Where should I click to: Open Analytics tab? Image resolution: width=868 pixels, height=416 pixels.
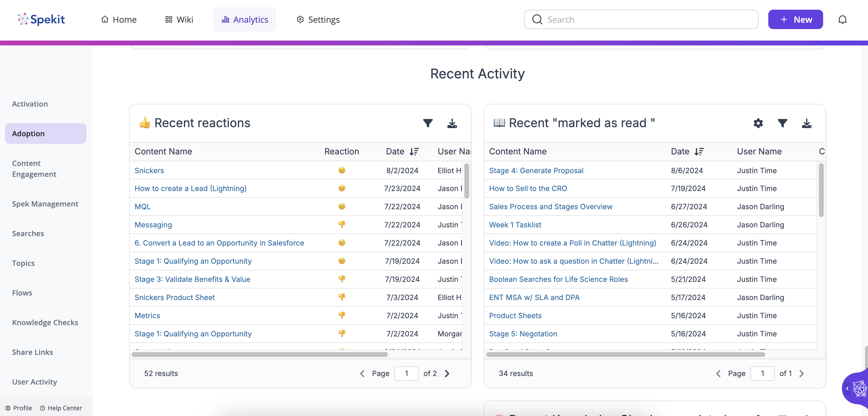tap(245, 19)
